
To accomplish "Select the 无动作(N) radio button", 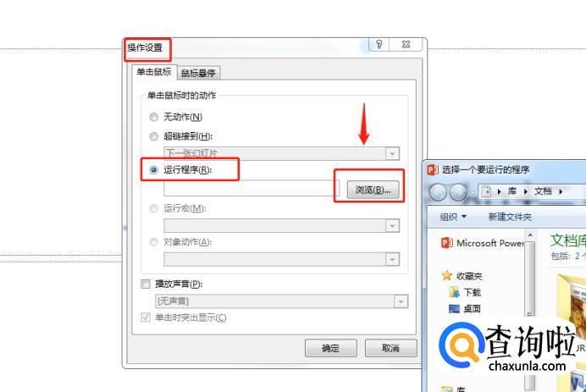I will tap(153, 118).
